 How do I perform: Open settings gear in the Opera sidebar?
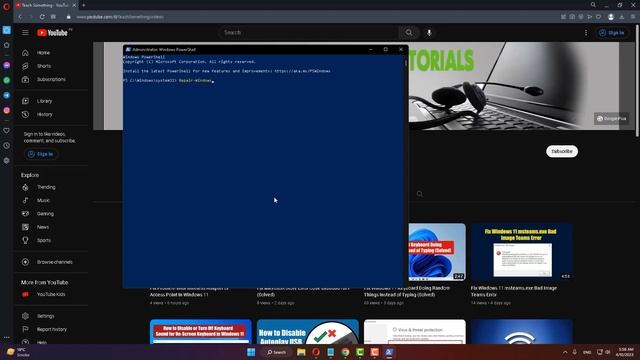[7, 160]
